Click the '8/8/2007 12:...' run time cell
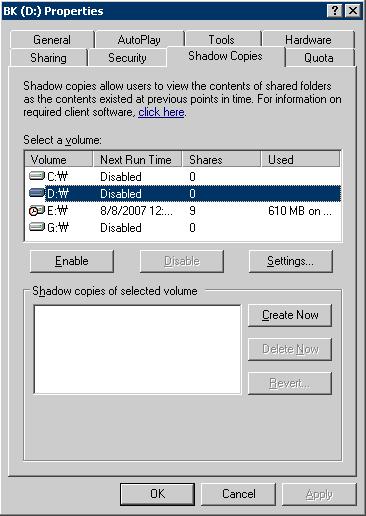 click(x=136, y=211)
